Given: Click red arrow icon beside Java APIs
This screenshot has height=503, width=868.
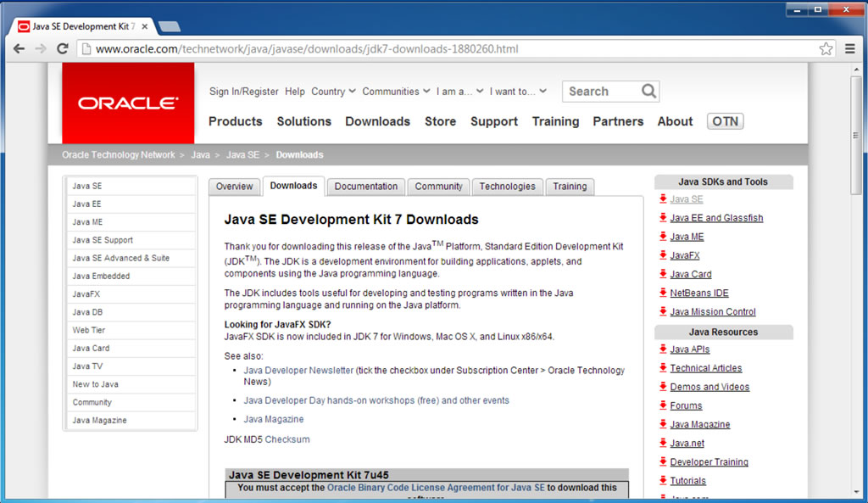Looking at the screenshot, I should pos(663,349).
